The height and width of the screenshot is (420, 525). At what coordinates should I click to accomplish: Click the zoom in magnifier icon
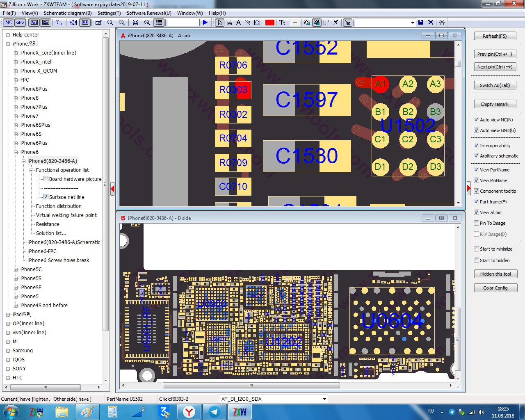122,23
